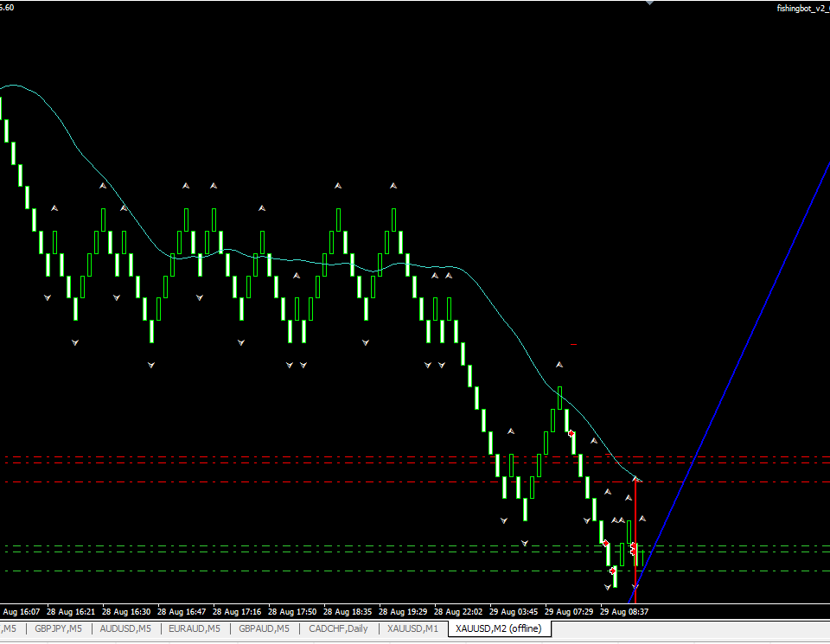The height and width of the screenshot is (644, 830).
Task: Select the CADCHF,Daily chart tab
Action: tap(338, 628)
